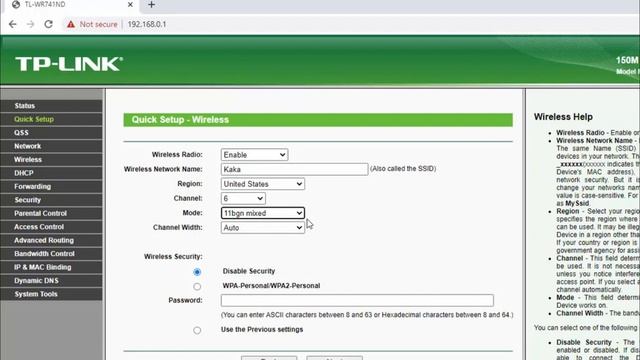Open Bandwidth Control menu
Viewport: 640px width, 360px height.
pos(51,254)
